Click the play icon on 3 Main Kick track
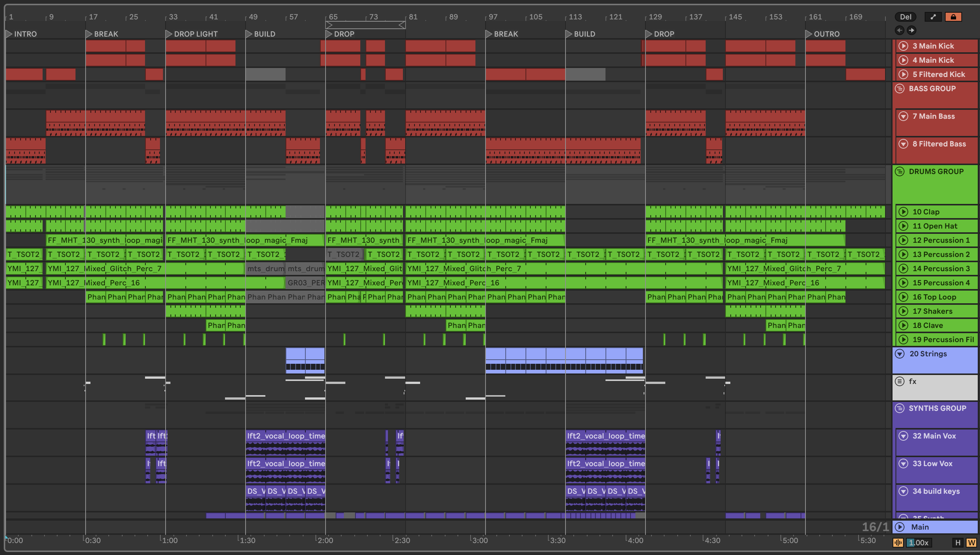 (x=903, y=46)
